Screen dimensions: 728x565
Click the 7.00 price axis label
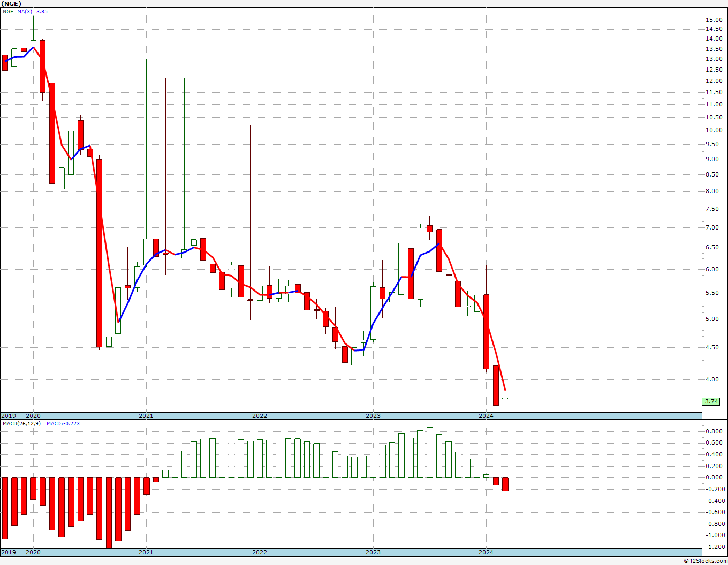tap(714, 227)
